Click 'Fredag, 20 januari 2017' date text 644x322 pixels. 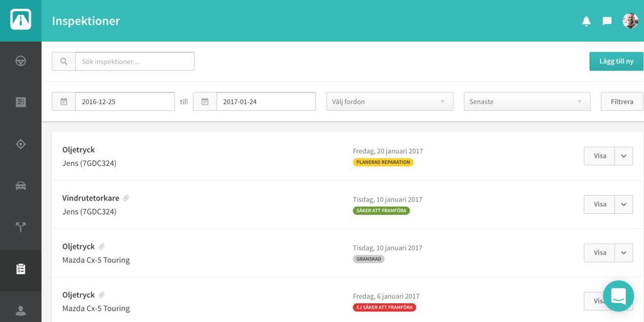pyautogui.click(x=387, y=151)
